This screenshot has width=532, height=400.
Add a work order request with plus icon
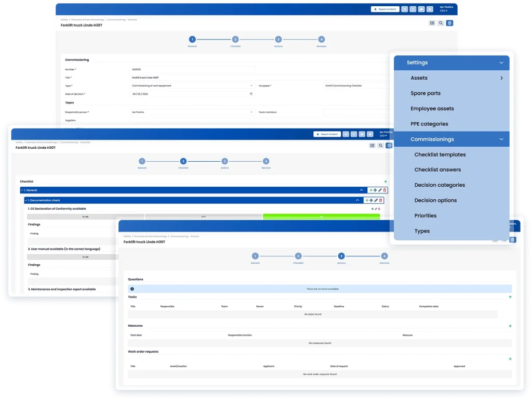510,359
